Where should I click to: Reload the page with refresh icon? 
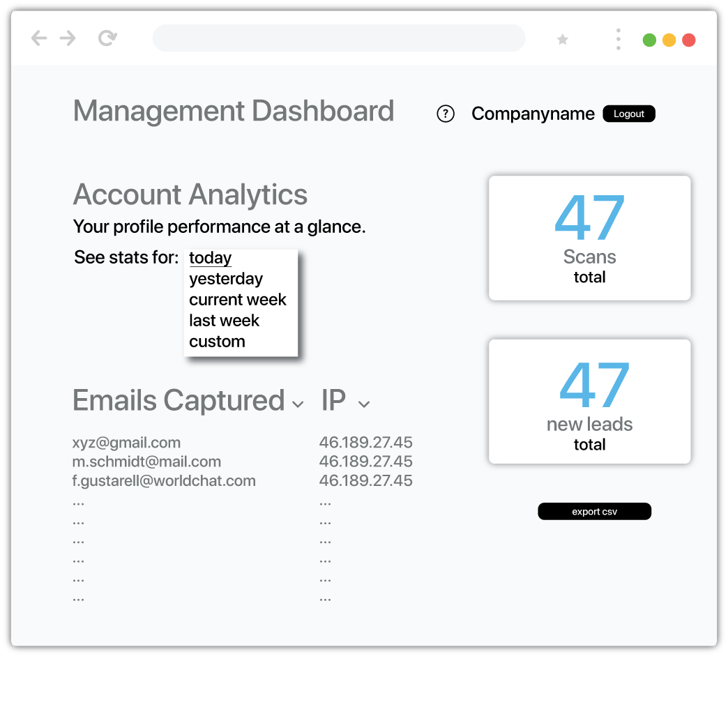pos(107,38)
